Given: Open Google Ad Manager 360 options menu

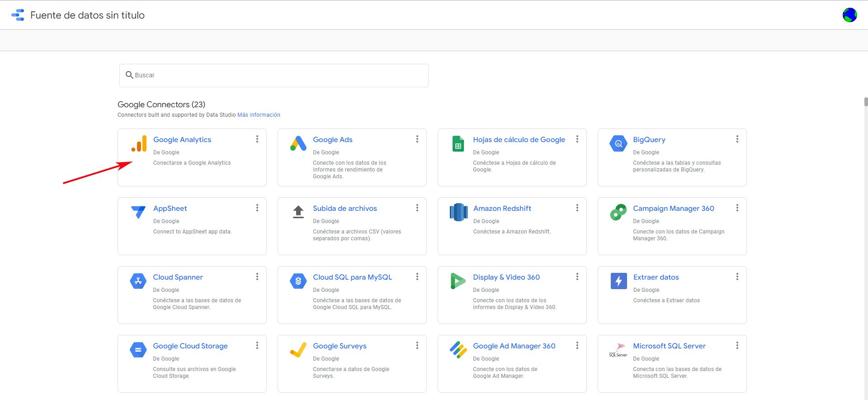Looking at the screenshot, I should pos(577,345).
